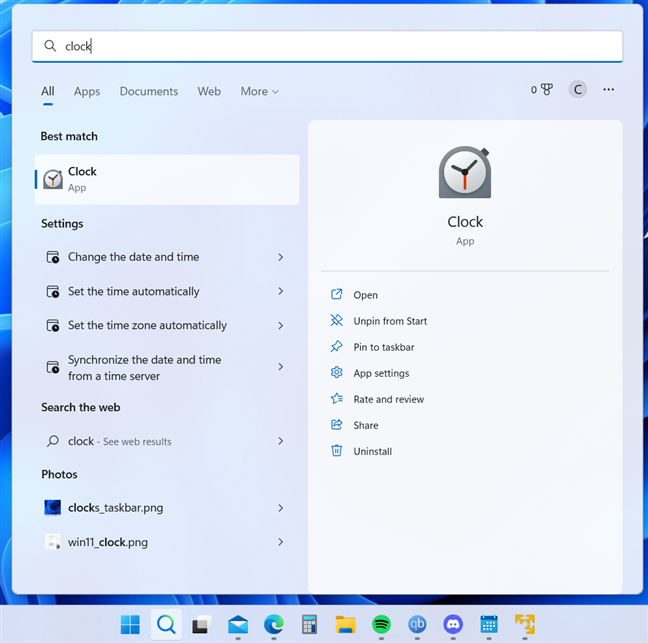Click the large Clock icon in preview pane

[x=465, y=172]
